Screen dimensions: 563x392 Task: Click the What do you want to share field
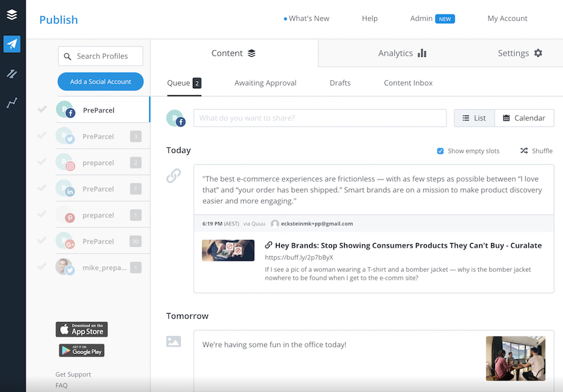(320, 118)
